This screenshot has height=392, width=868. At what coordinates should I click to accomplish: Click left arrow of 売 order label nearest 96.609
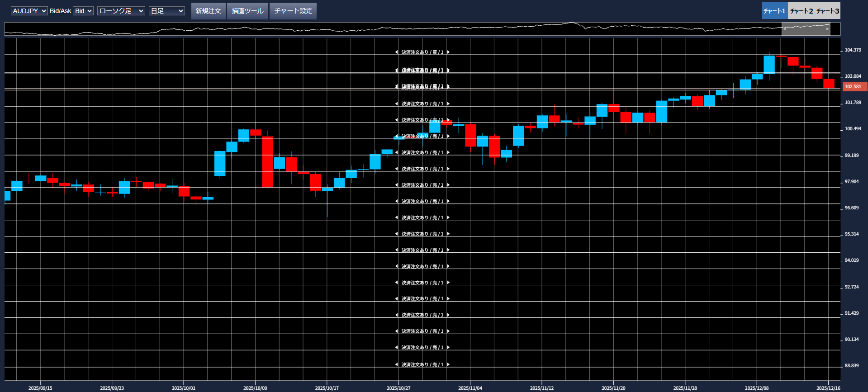point(397,201)
